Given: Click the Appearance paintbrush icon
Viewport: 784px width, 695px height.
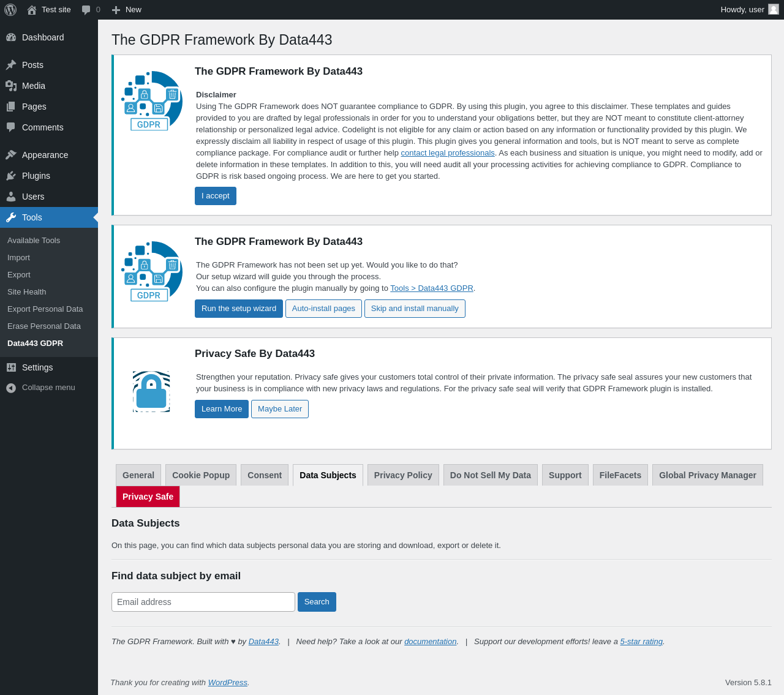Looking at the screenshot, I should pyautogui.click(x=11, y=155).
